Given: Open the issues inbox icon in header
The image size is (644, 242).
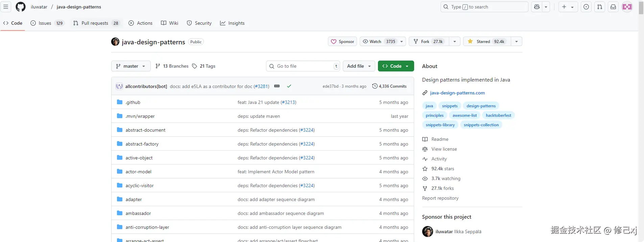Looking at the screenshot, I should pyautogui.click(x=586, y=7).
